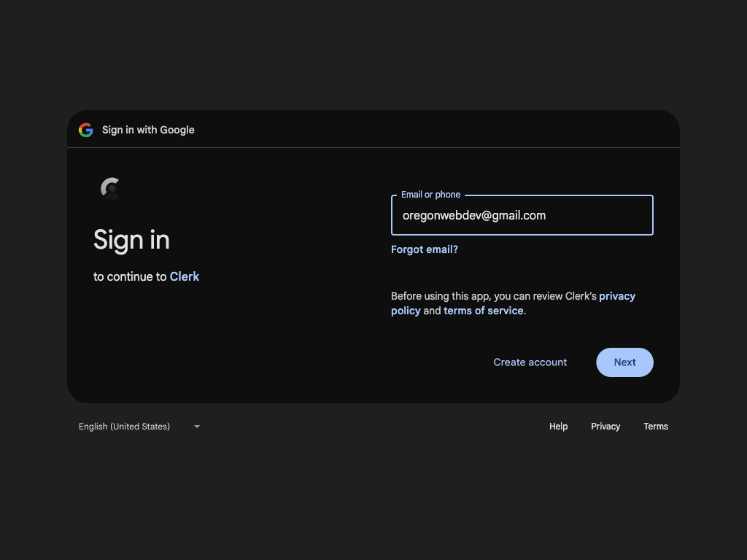This screenshot has height=560, width=747.
Task: Click the Forgot email? link
Action: (425, 249)
